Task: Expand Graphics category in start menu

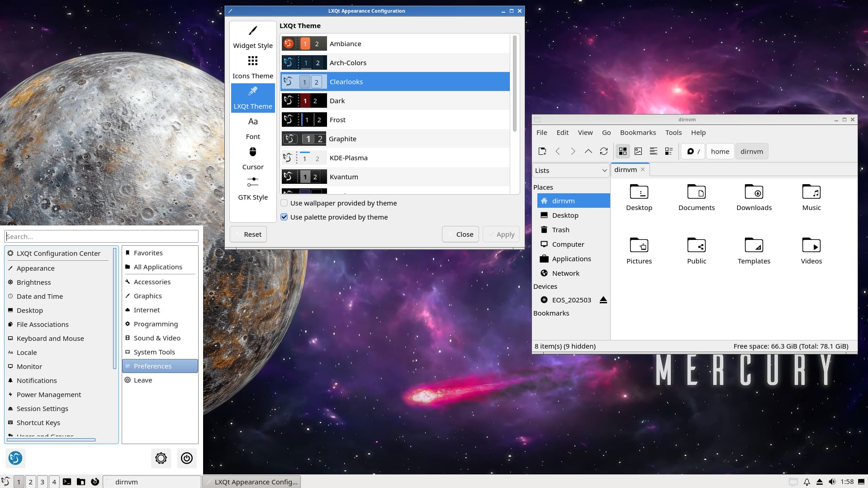Action: [160, 296]
